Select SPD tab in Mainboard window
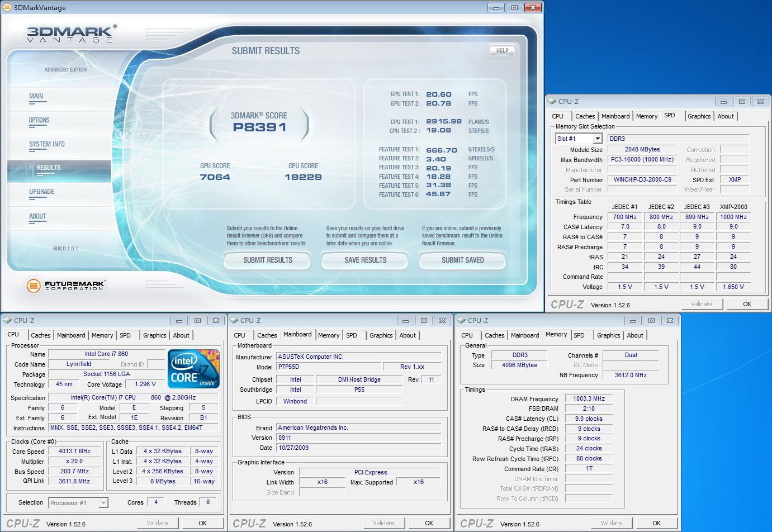This screenshot has width=772, height=532. (352, 335)
